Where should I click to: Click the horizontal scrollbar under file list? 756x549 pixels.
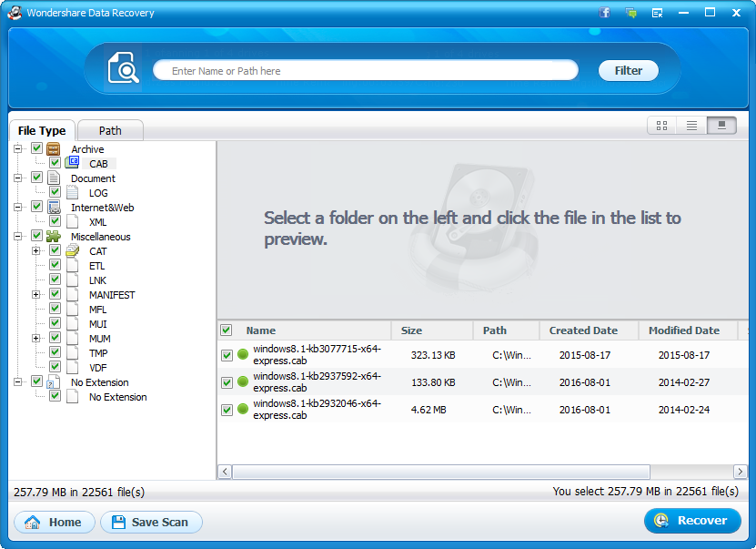click(441, 472)
